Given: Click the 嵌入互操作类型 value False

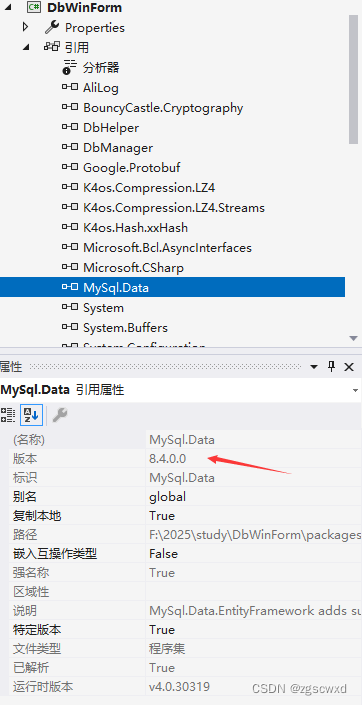Looking at the screenshot, I should click(x=163, y=554).
